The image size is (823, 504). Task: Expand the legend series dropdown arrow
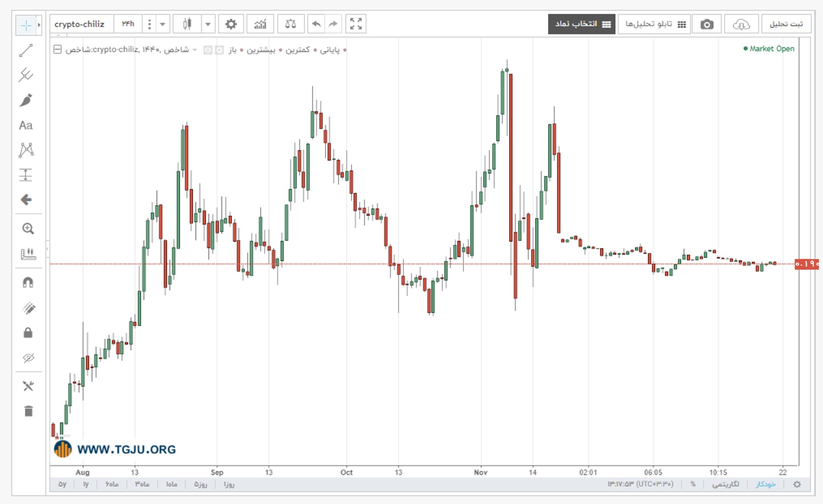[x=195, y=50]
